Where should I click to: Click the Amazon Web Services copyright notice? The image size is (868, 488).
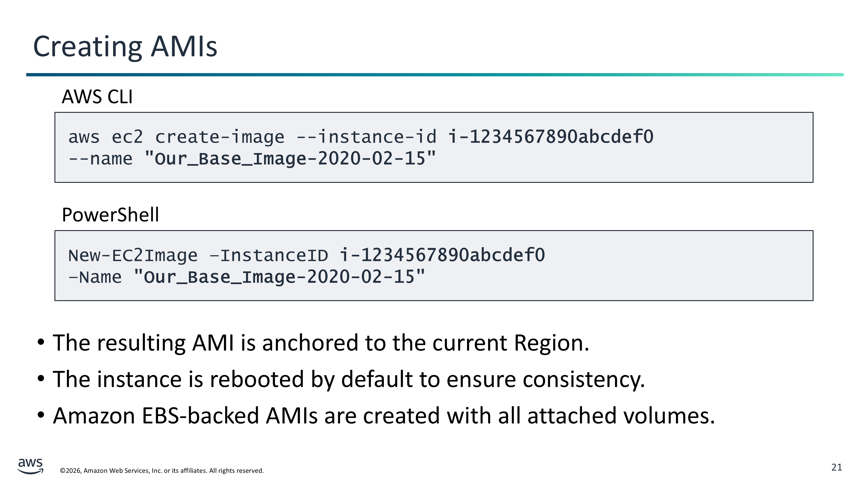click(x=162, y=470)
